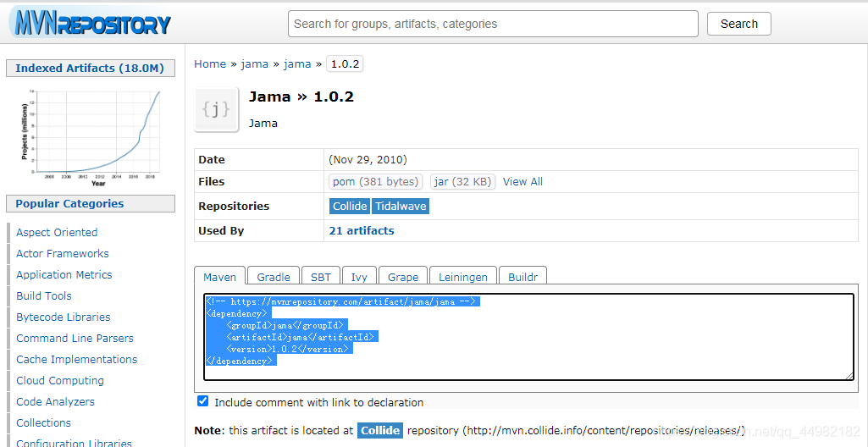The height and width of the screenshot is (447, 868).
Task: Open the Application Metrics category
Action: tap(64, 274)
